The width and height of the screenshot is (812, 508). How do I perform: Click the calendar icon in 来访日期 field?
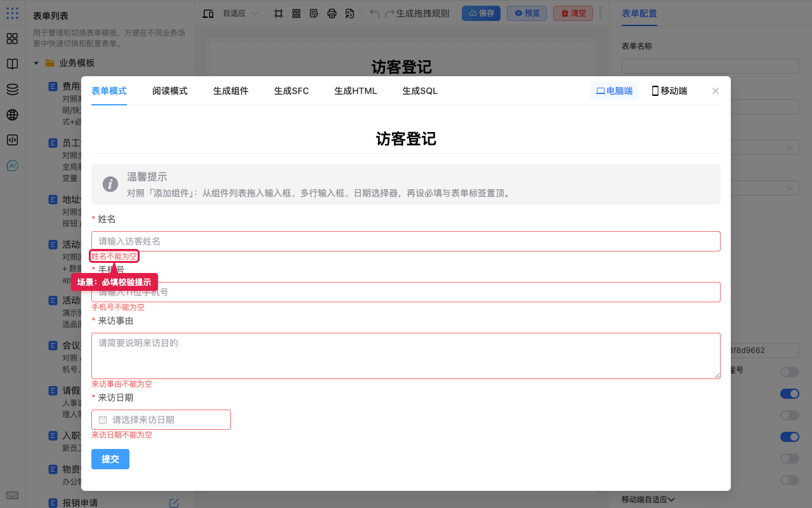click(103, 420)
